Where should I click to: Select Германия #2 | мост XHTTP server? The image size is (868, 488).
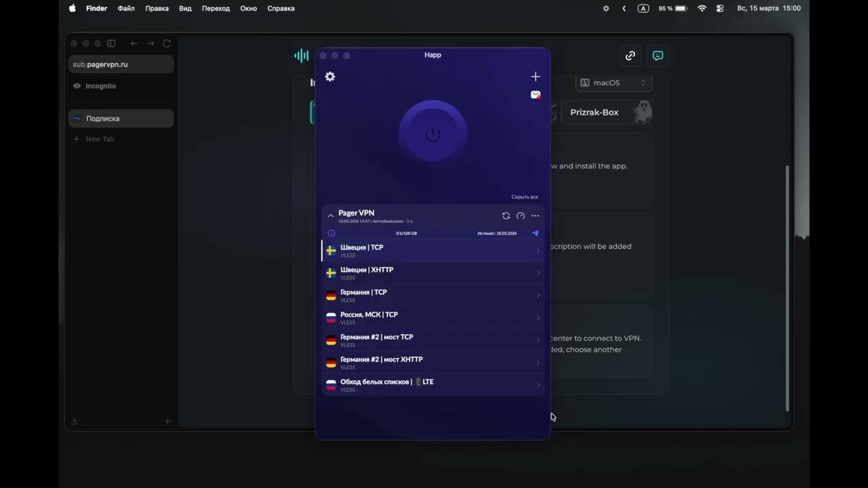tap(433, 363)
